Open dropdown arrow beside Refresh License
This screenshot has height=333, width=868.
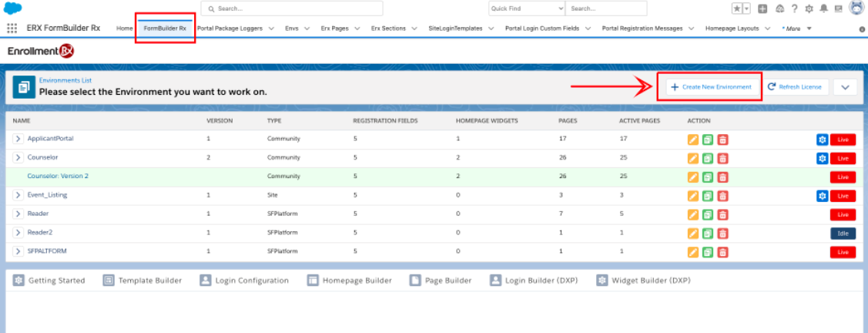click(x=845, y=87)
